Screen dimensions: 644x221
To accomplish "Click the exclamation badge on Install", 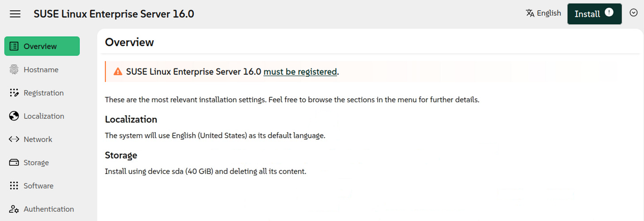I will [609, 12].
